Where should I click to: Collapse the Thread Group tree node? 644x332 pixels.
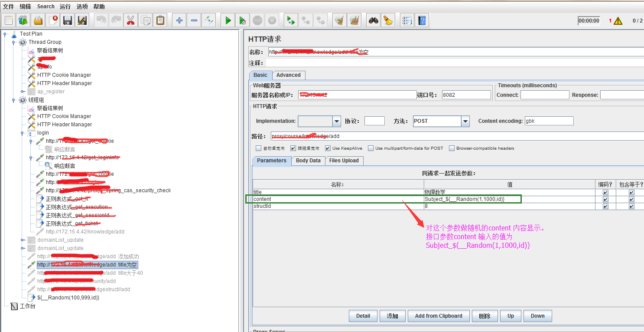pyautogui.click(x=14, y=42)
